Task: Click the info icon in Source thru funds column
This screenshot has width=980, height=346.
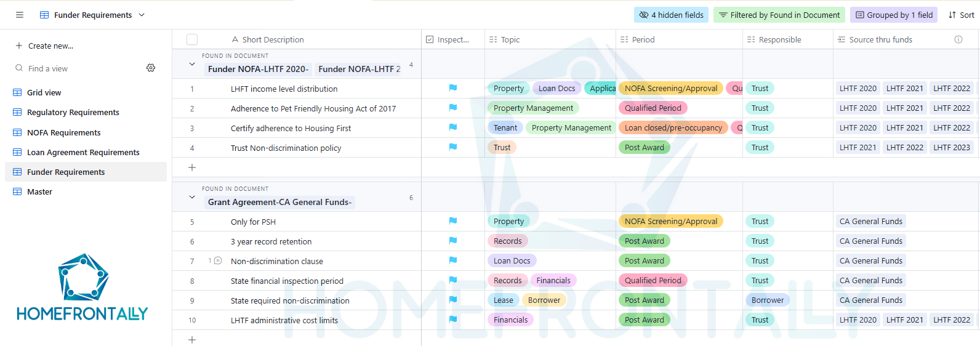Action: [958, 39]
